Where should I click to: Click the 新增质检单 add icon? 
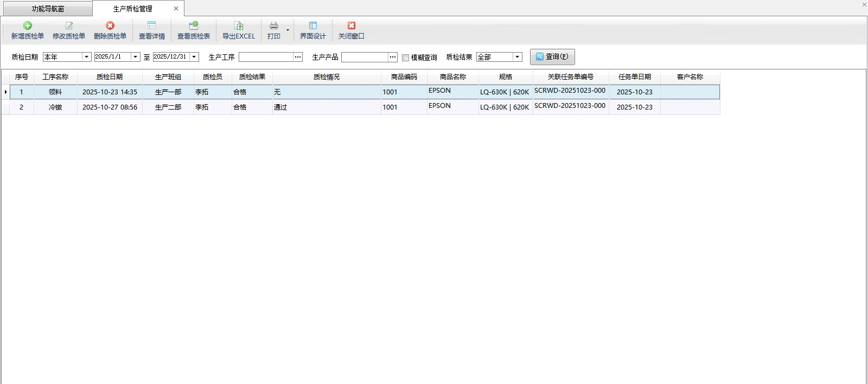point(27,26)
